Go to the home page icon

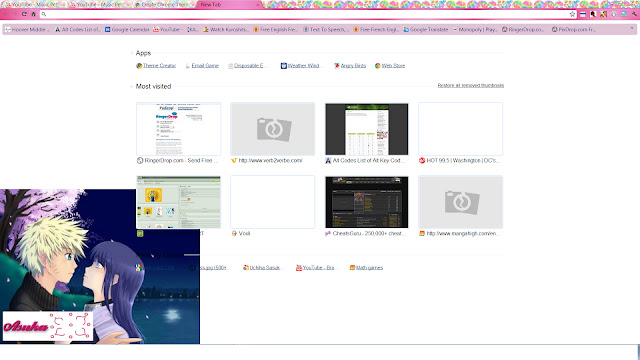click(33, 14)
